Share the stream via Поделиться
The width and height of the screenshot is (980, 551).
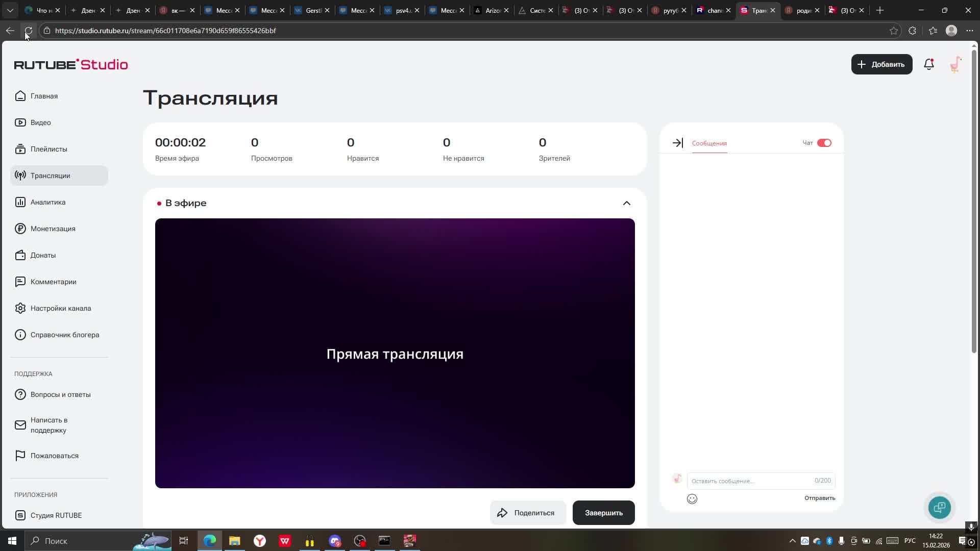[528, 513]
